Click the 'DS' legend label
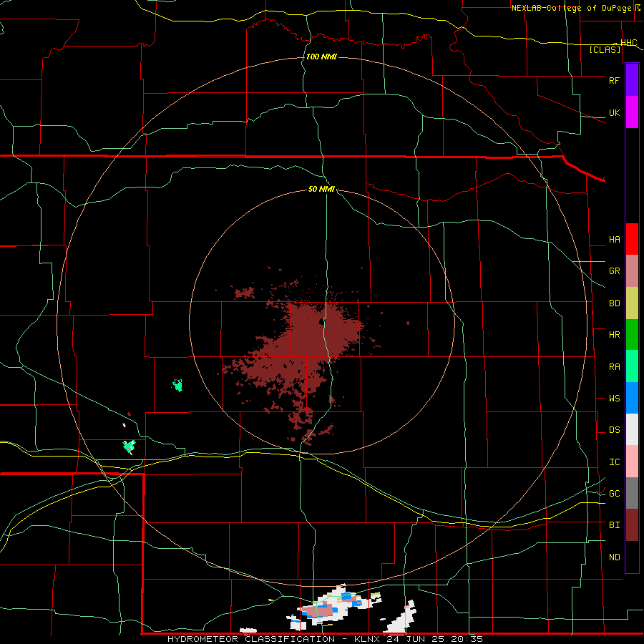The image size is (644, 644). pos(614,430)
